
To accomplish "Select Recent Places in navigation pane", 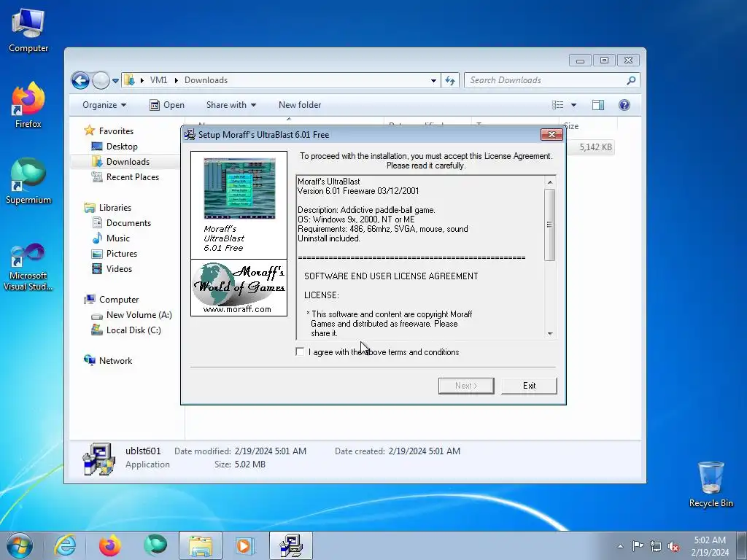I will click(x=125, y=176).
